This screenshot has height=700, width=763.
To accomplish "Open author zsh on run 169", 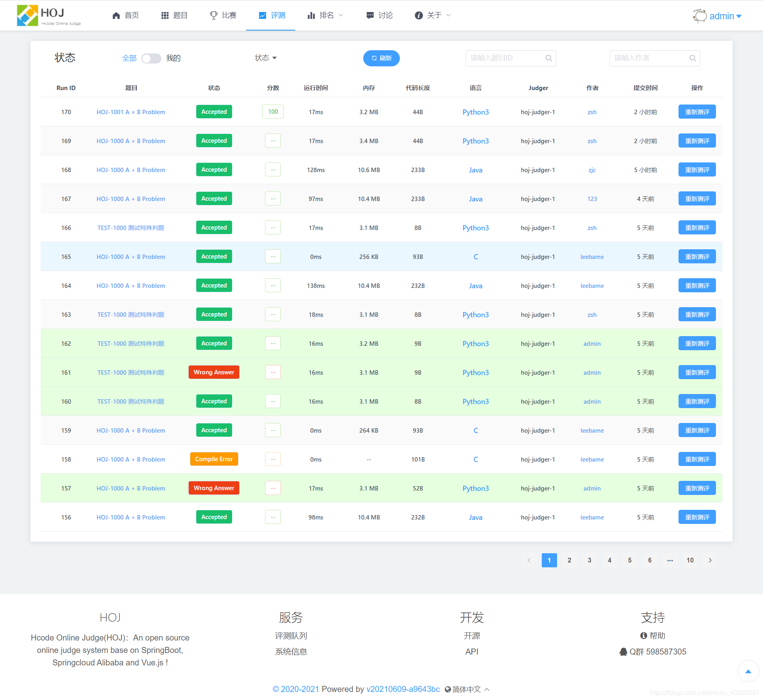I will click(x=592, y=141).
